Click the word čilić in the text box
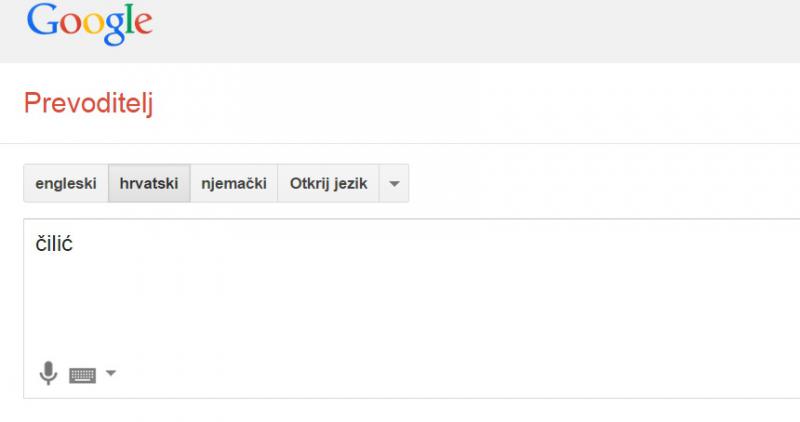 coord(54,244)
